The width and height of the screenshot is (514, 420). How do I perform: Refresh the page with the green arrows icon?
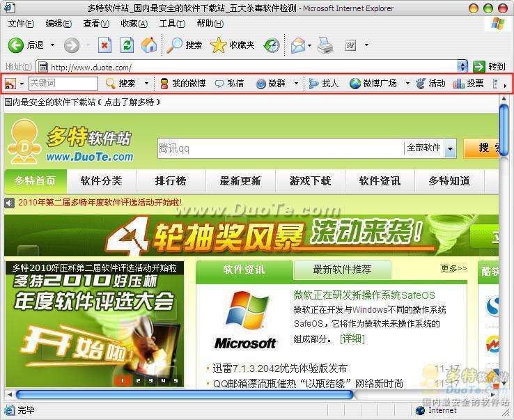tap(127, 45)
